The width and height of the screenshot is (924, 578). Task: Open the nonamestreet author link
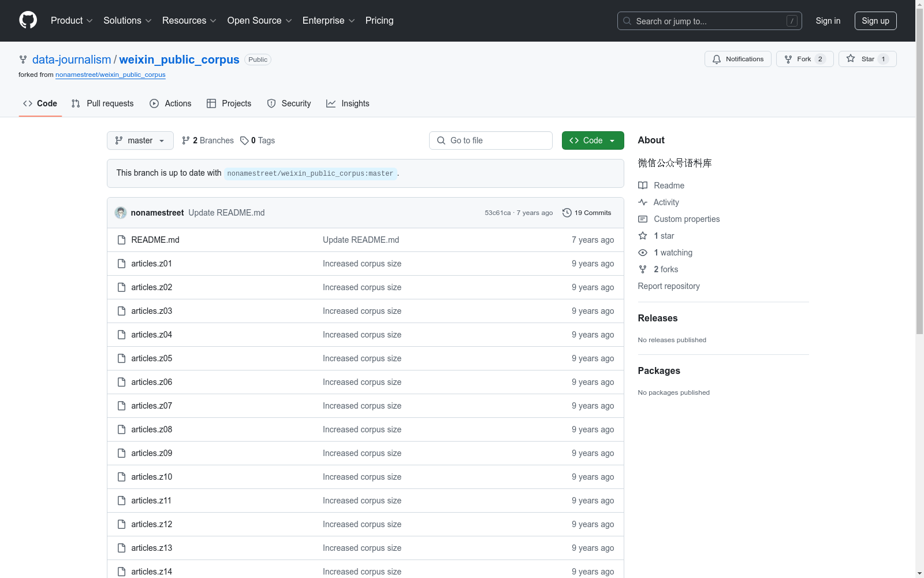click(x=157, y=213)
